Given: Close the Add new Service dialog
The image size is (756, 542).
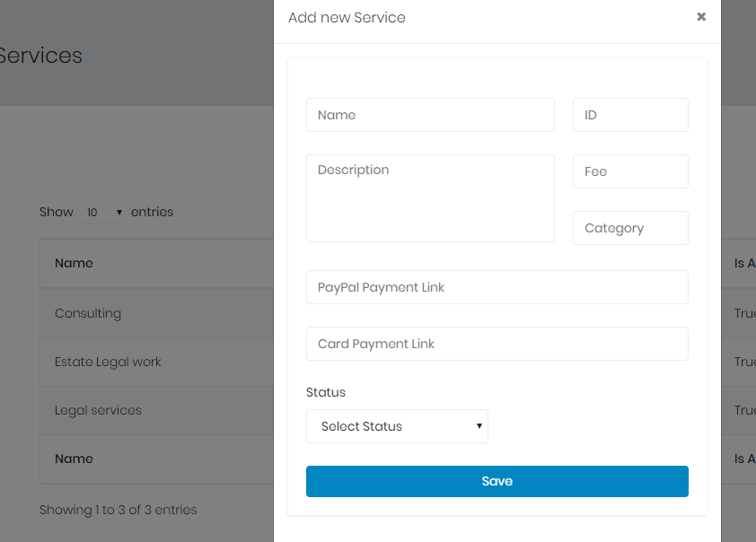Looking at the screenshot, I should [x=701, y=17].
